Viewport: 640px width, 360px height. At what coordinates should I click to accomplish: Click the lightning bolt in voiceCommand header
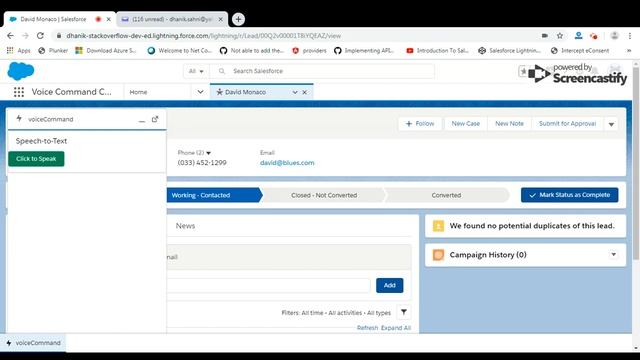click(19, 119)
